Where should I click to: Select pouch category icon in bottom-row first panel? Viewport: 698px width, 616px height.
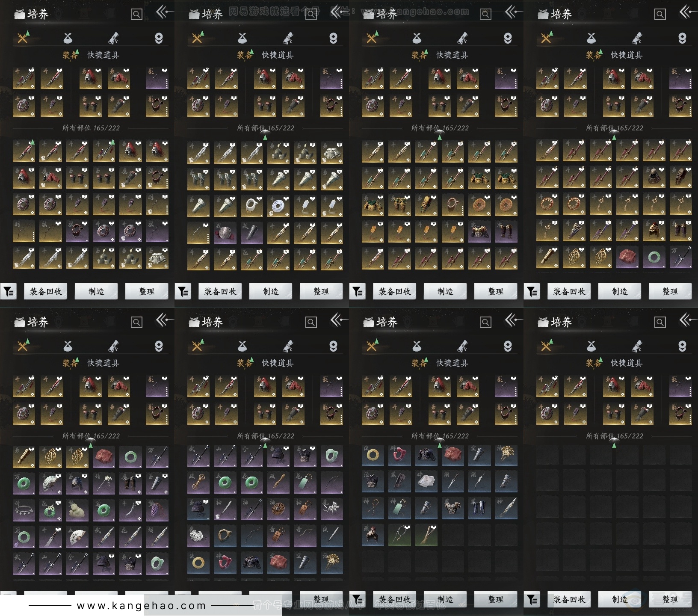pos(68,346)
